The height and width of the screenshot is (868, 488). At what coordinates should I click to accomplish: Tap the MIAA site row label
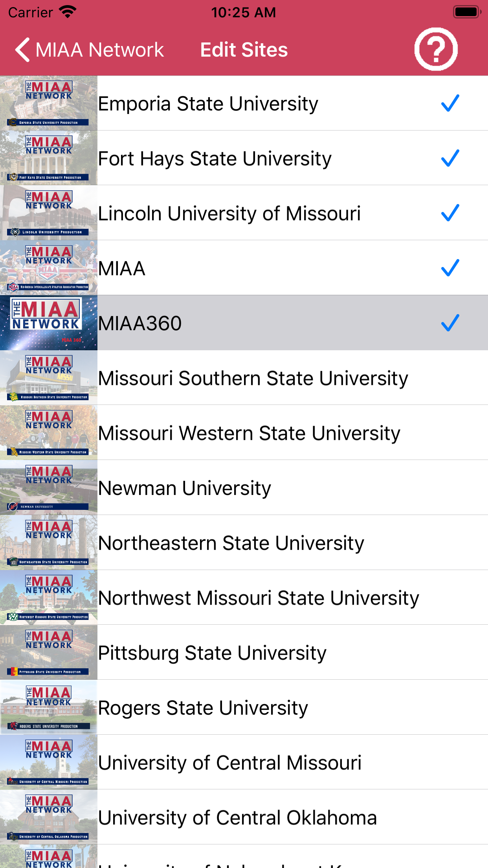point(122,268)
